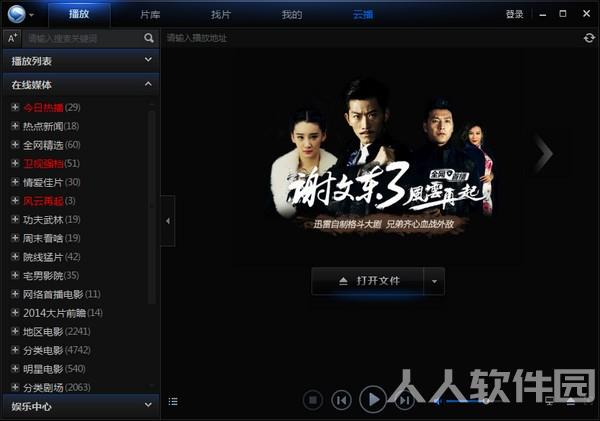Image resolution: width=600 pixels, height=421 pixels.
Task: Open the 地区电影 (2241) category
Action: point(57,331)
